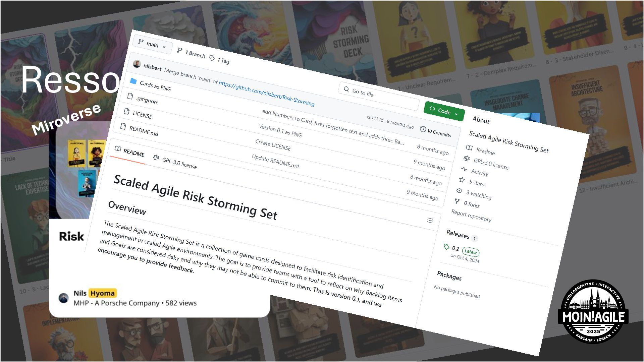Click the file icon next to .gitignore
This screenshot has height=362, width=644.
(x=130, y=96)
